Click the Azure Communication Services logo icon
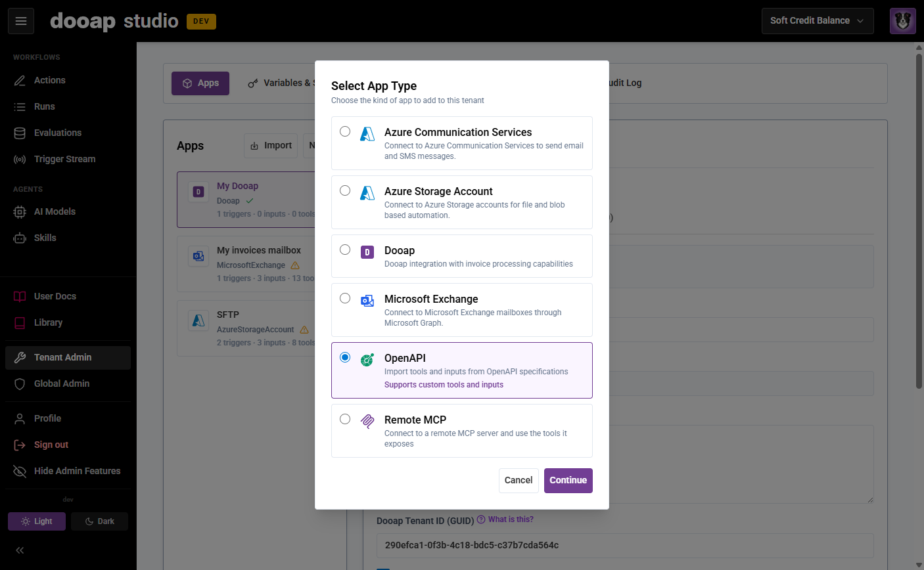Viewport: 924px width, 570px height. click(367, 134)
